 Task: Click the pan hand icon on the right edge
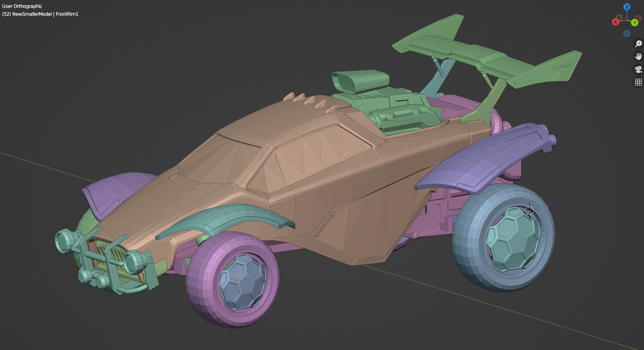tap(638, 56)
